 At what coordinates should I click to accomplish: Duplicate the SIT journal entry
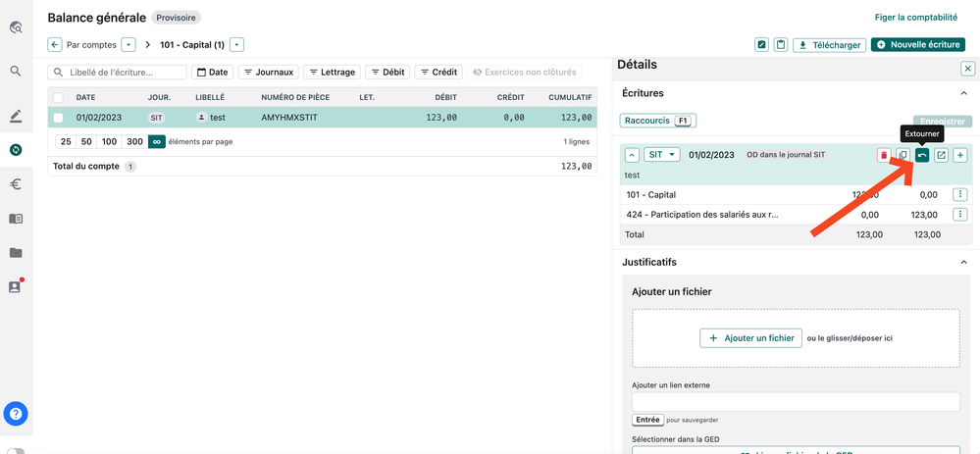(x=903, y=155)
